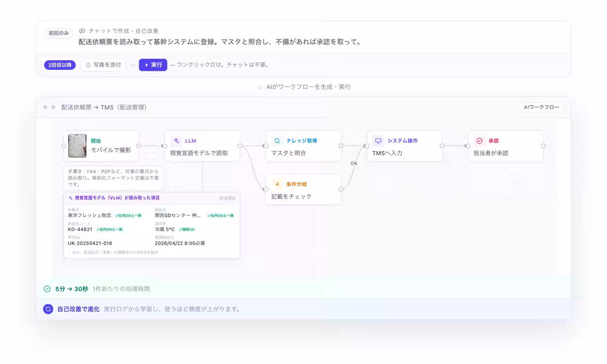
Task: Click the prompt text starting with 配送依頼票を読み取って
Action: pyautogui.click(x=220, y=42)
